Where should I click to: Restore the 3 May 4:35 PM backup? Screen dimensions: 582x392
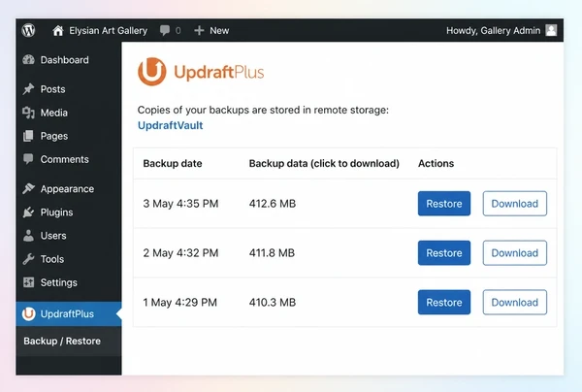click(x=444, y=204)
